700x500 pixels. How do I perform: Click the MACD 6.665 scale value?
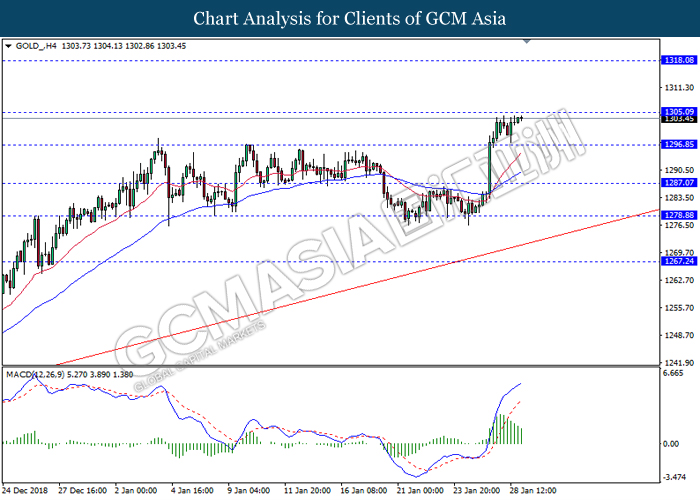pyautogui.click(x=673, y=373)
